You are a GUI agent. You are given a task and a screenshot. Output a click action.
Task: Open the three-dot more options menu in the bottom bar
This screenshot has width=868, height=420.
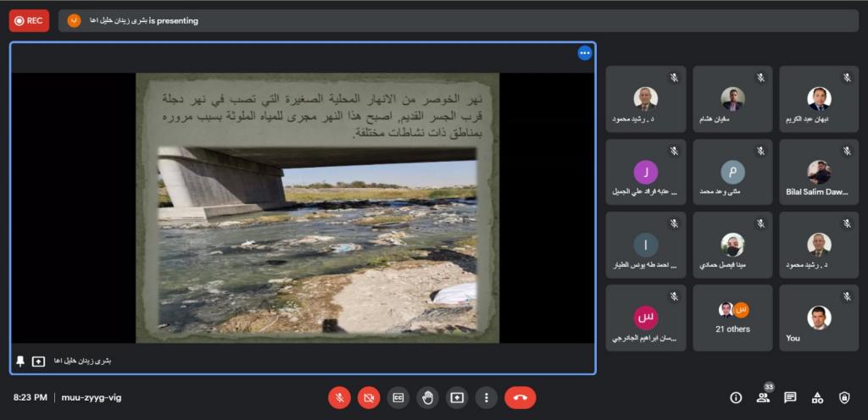point(486,397)
